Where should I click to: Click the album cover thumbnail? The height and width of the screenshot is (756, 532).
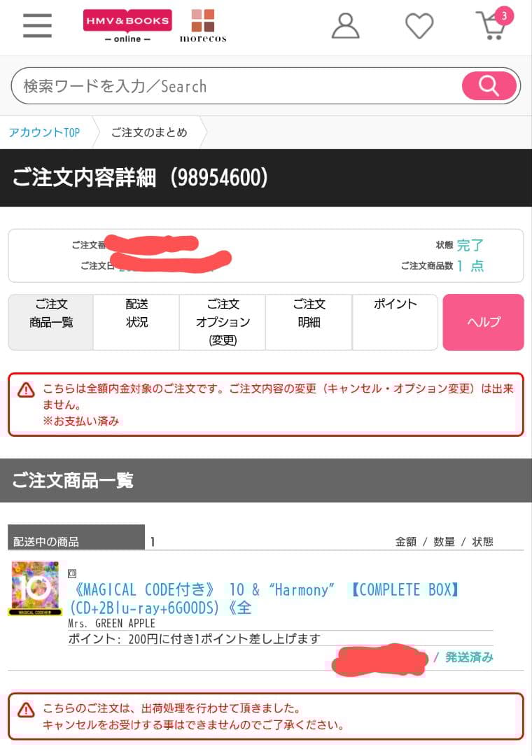click(x=35, y=588)
